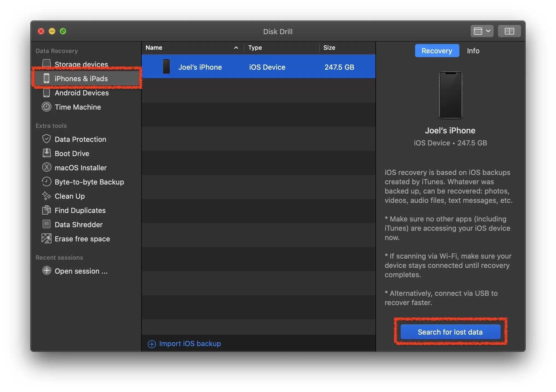Screen dimensions: 556x392
Task: Click the Android Devices icon
Action: click(46, 92)
